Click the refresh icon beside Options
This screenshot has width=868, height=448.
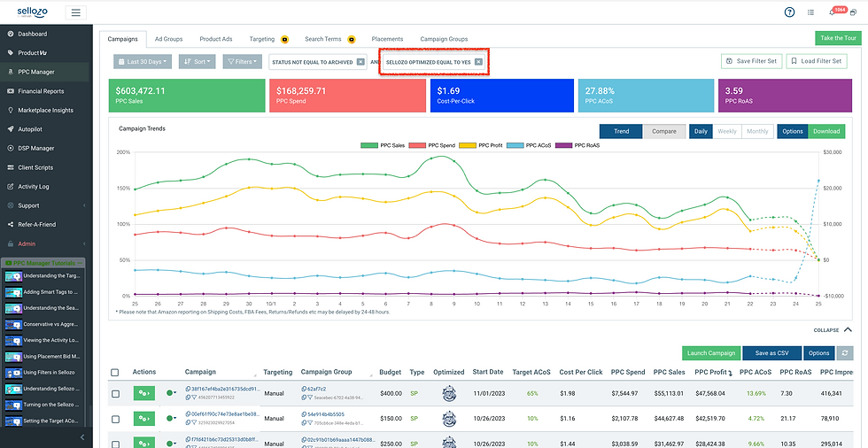coord(844,353)
